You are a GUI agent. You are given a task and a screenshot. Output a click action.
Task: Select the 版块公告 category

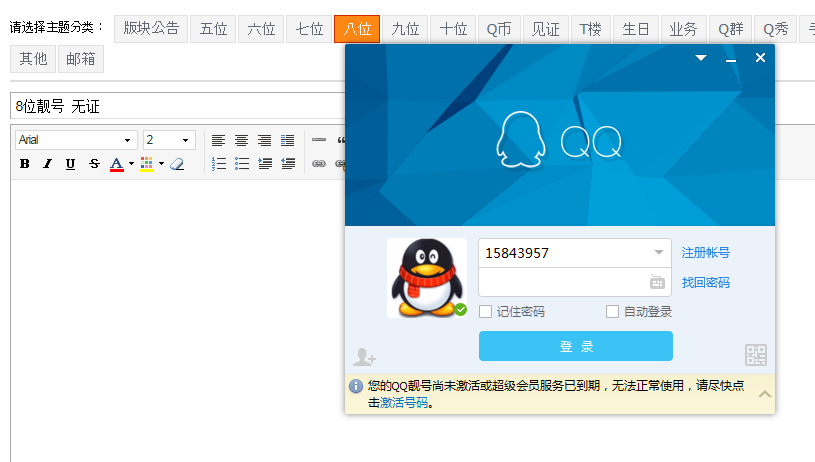click(151, 29)
